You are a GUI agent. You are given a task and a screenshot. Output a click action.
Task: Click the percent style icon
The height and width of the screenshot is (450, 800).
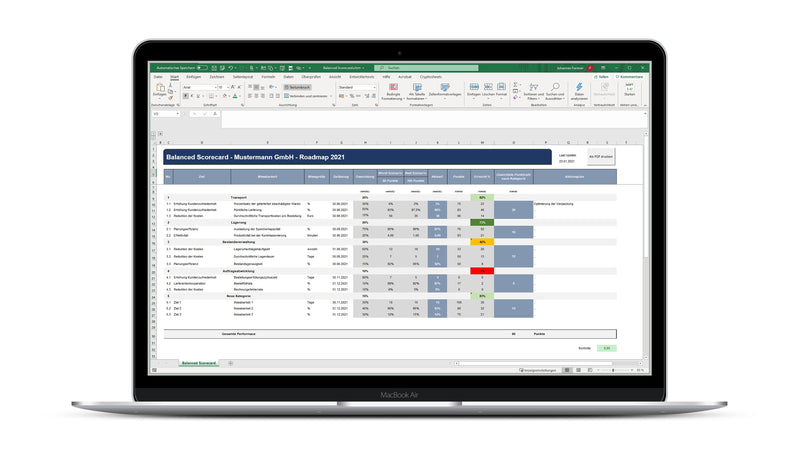pos(352,96)
